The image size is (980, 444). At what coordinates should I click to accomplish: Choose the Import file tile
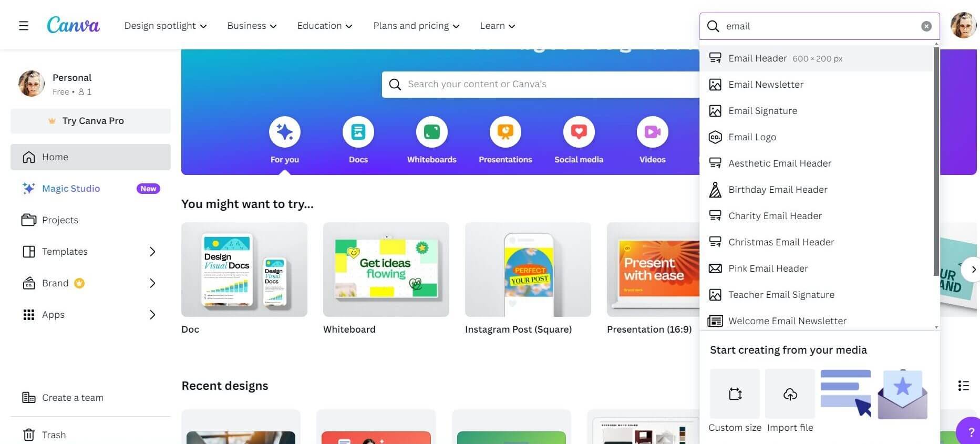pyautogui.click(x=790, y=394)
